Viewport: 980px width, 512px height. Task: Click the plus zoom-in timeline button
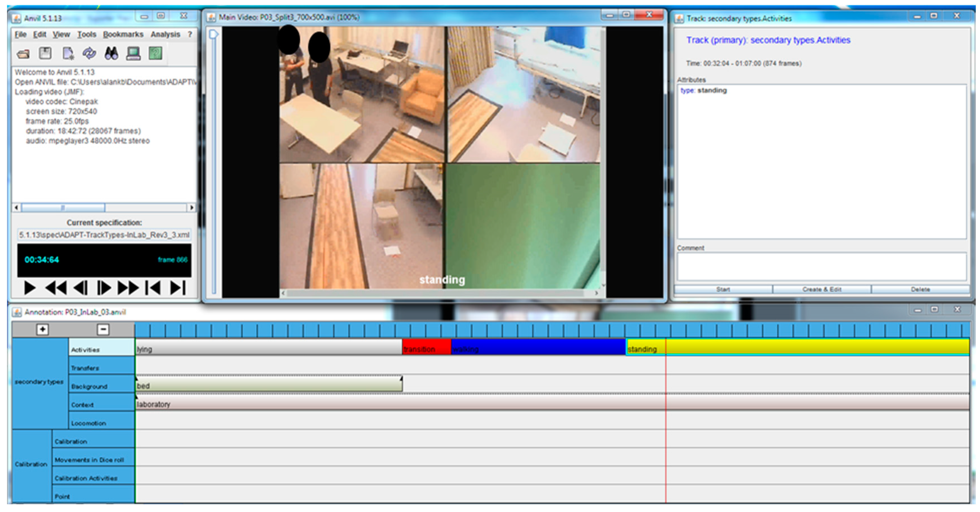42,329
